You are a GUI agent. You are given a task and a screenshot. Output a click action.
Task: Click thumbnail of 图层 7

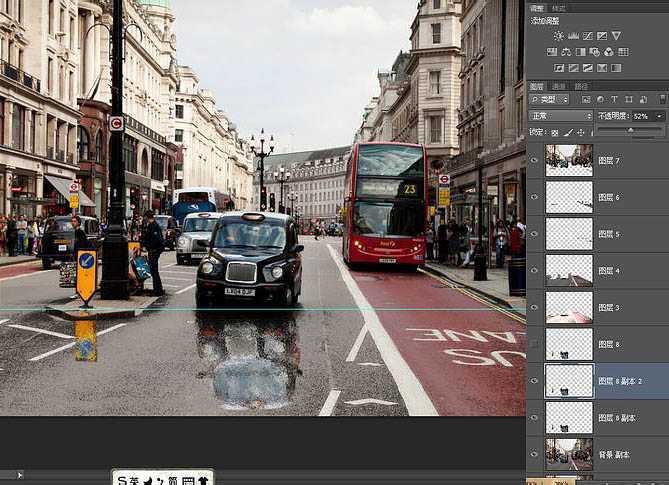[569, 160]
